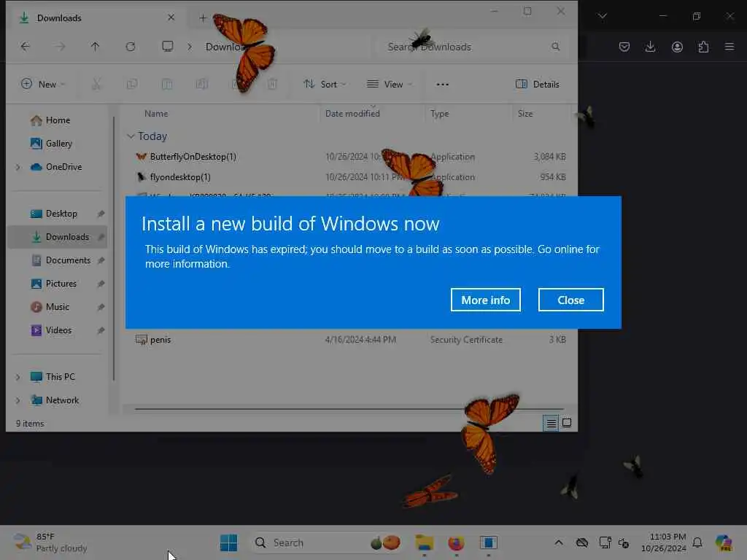Viewport: 747px width, 560px height.
Task: Click More info in the Windows build dialog
Action: (485, 300)
